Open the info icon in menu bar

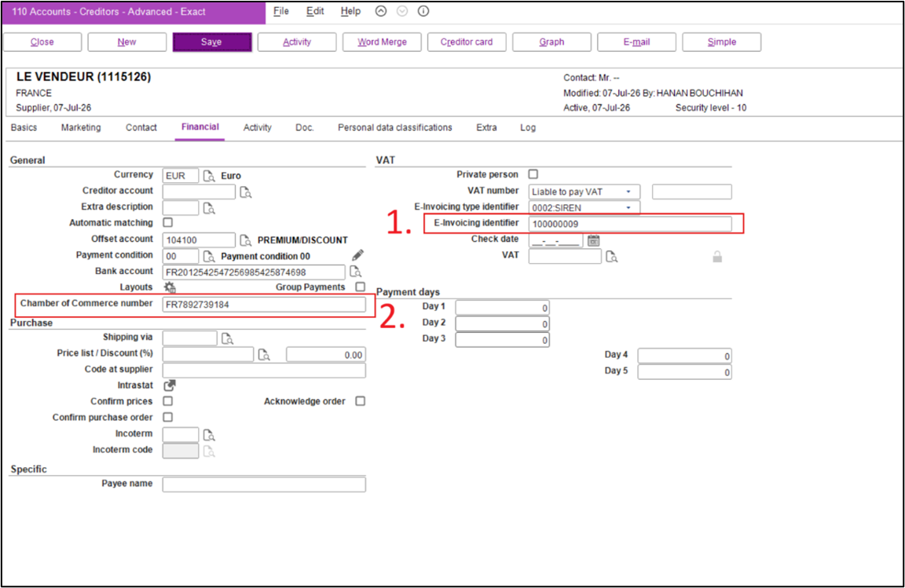tap(423, 11)
